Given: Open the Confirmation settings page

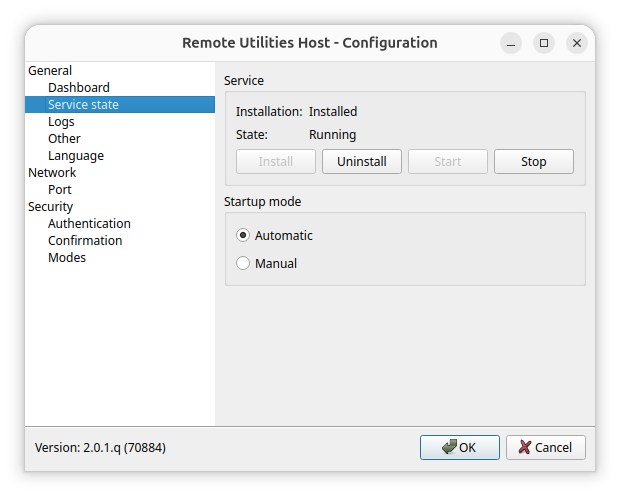Looking at the screenshot, I should [x=85, y=240].
